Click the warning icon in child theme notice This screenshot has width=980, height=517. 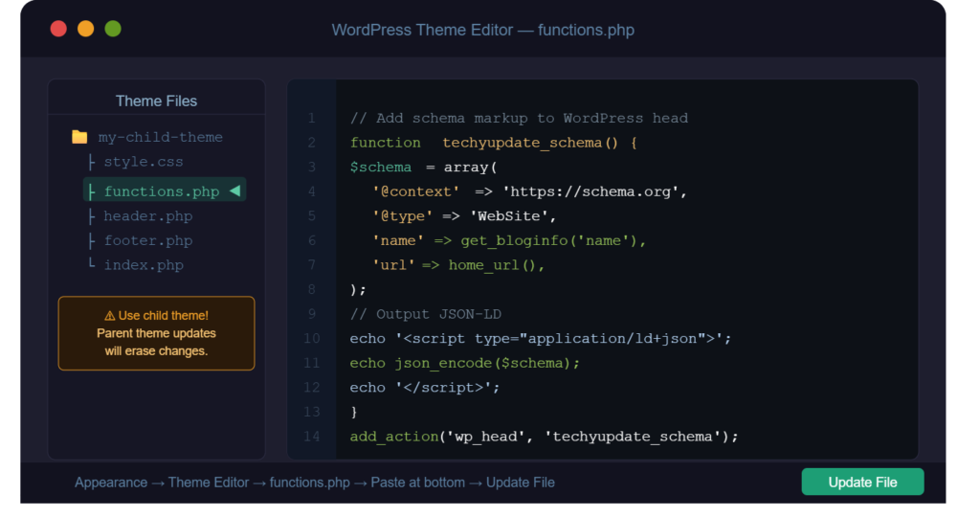pos(109,316)
